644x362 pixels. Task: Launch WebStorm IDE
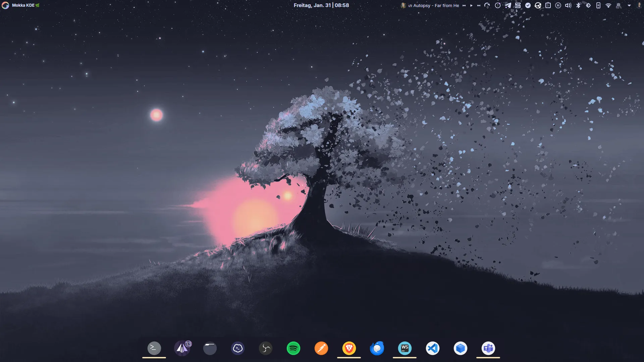[x=405, y=348]
